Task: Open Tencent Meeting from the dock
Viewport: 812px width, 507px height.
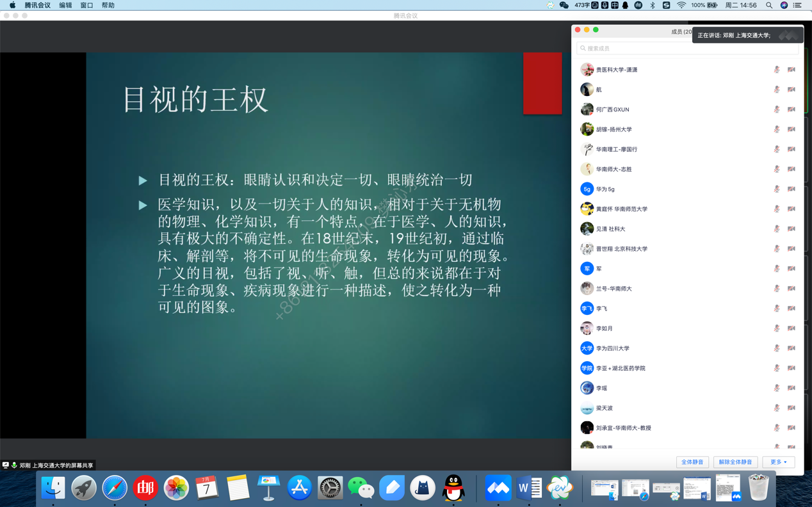Action: pos(498,488)
